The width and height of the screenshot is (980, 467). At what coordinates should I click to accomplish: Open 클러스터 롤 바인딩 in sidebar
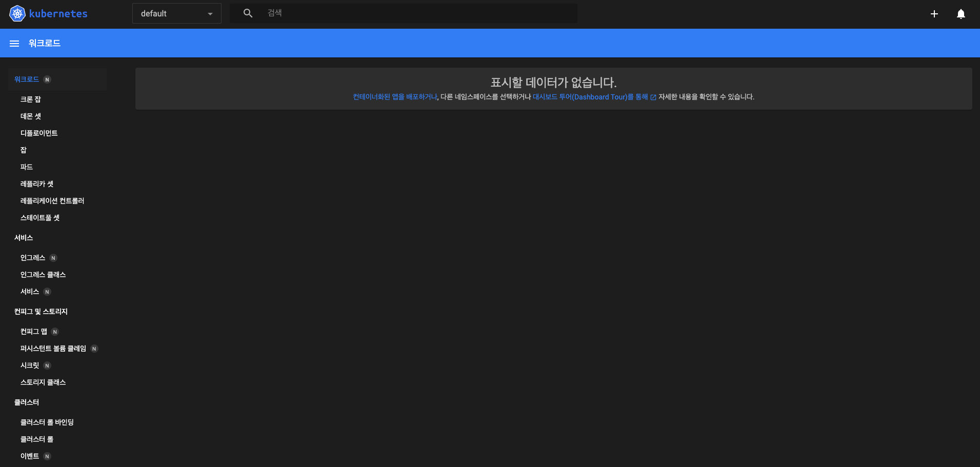(x=47, y=422)
